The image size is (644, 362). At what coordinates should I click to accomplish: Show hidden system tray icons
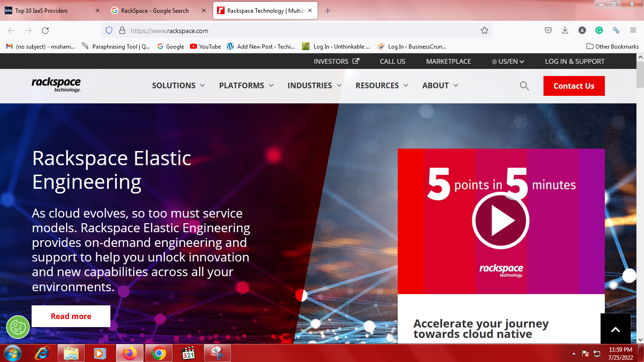click(x=574, y=354)
